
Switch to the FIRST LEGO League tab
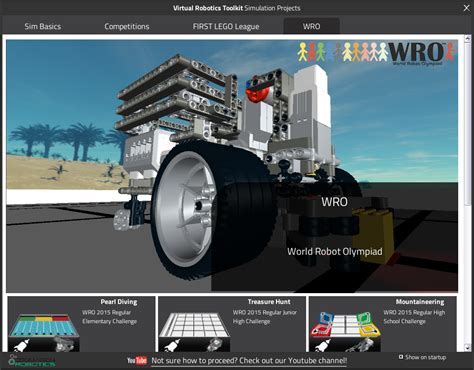(x=226, y=26)
